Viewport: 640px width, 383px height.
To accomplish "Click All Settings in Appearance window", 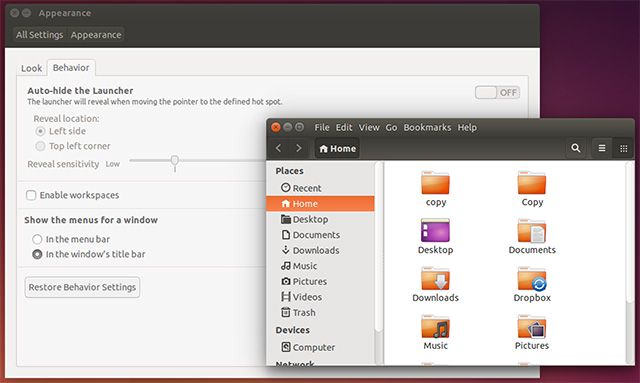I will [40, 35].
